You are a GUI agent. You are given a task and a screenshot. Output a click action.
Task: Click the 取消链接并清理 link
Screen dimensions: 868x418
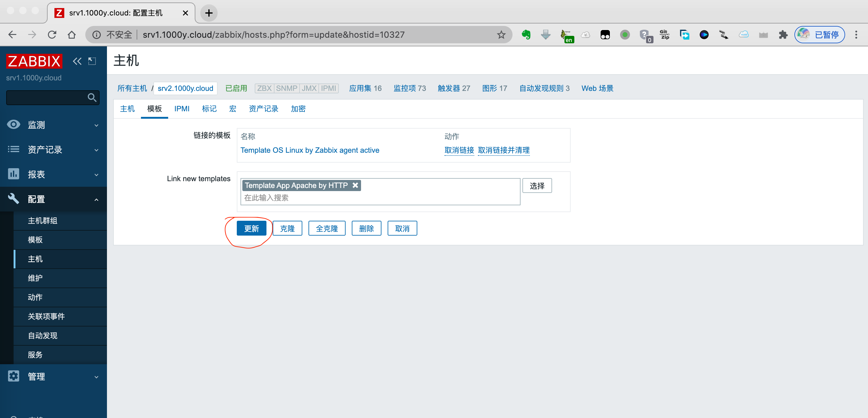(x=504, y=150)
